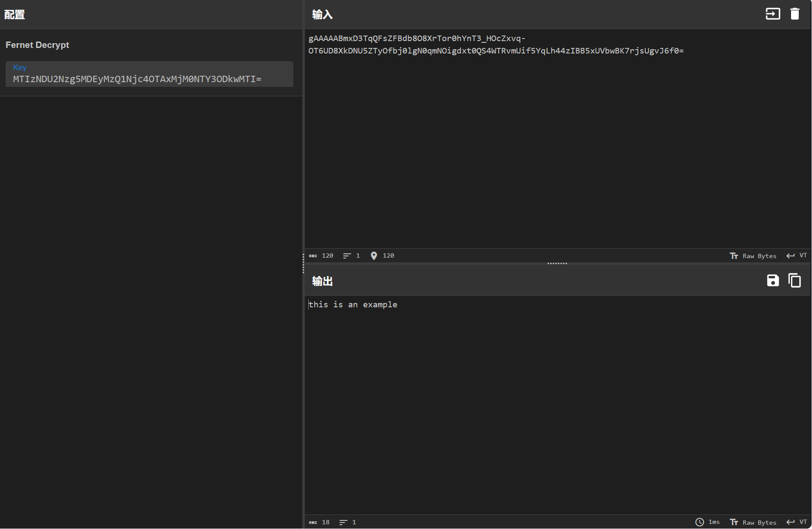Copy output to clipboard icon

(x=794, y=281)
